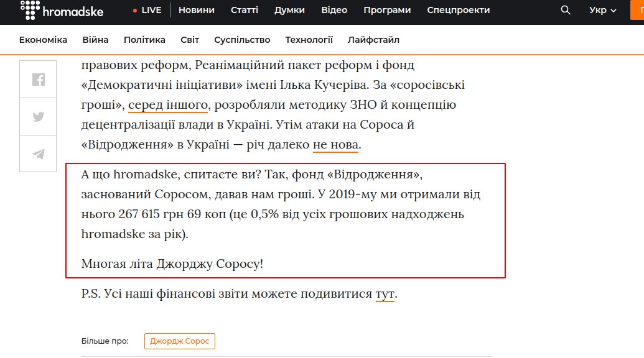
Task: Open the Укр language dropdown
Action: click(602, 10)
